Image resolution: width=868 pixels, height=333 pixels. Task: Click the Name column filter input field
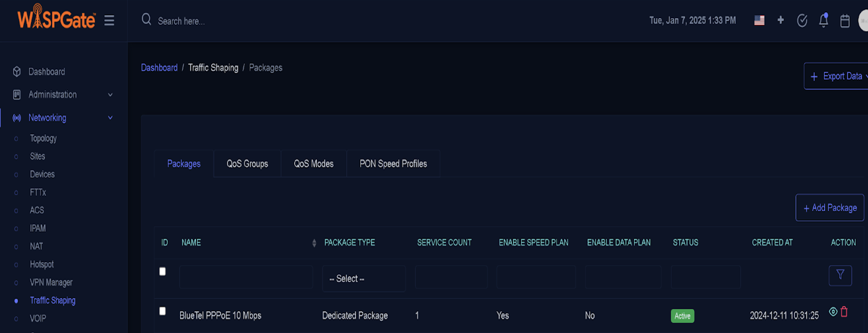tap(246, 277)
